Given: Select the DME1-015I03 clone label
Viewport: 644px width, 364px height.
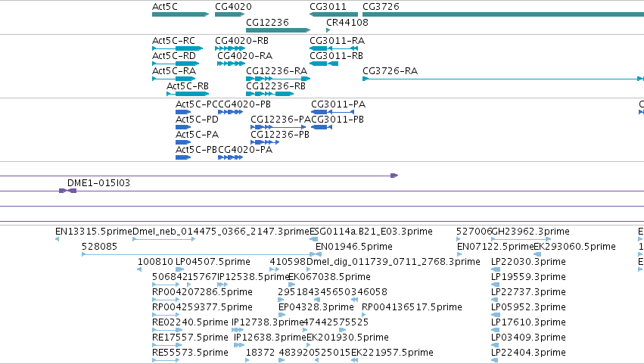Looking at the screenshot, I should point(98,183).
